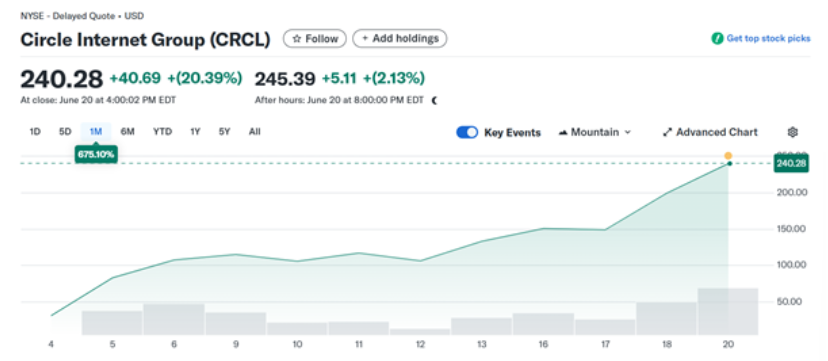
Task: Select the 1D time range
Action: (35, 131)
